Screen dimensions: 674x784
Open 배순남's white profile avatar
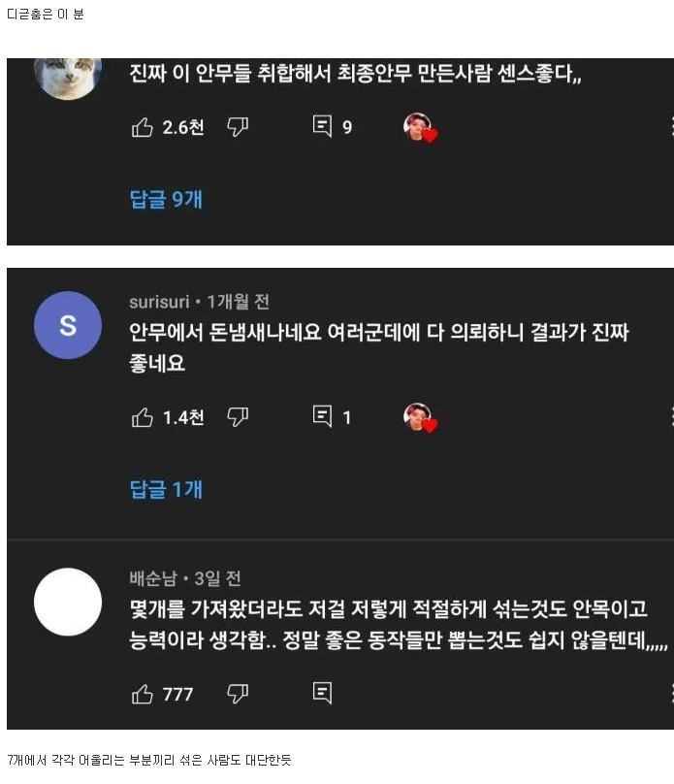point(68,602)
